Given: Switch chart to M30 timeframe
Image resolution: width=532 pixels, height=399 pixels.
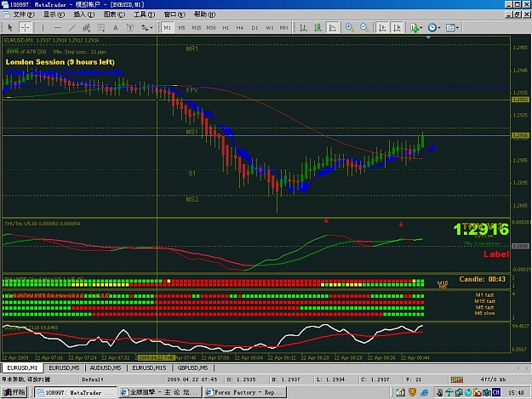Looking at the screenshot, I should (211, 28).
